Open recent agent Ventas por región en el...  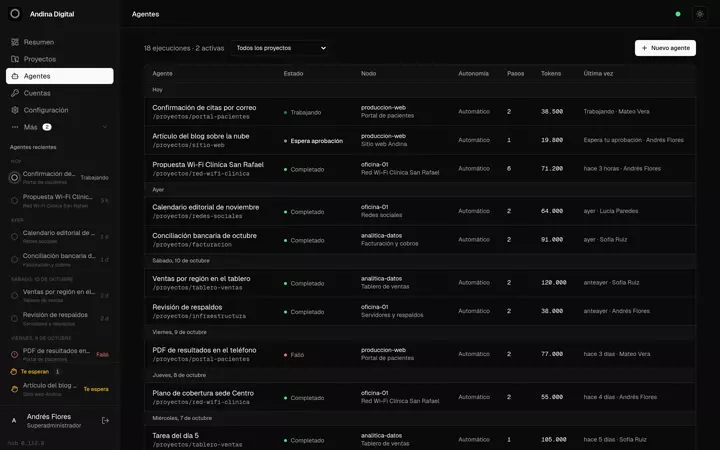60,295
